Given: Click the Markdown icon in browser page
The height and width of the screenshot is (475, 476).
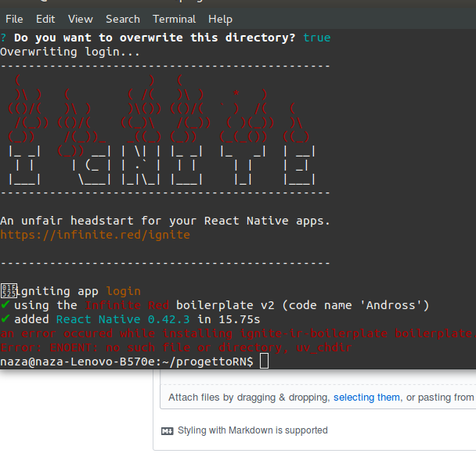Looking at the screenshot, I should [x=167, y=430].
